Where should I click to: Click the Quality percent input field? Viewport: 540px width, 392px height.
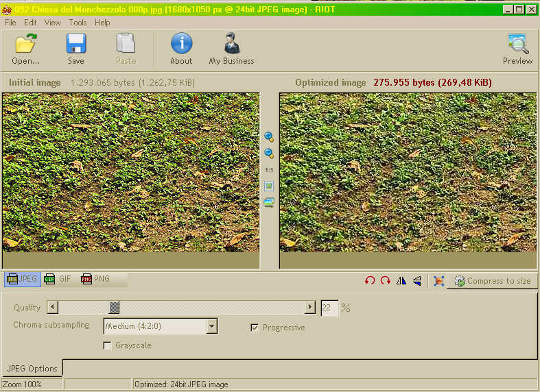click(329, 308)
